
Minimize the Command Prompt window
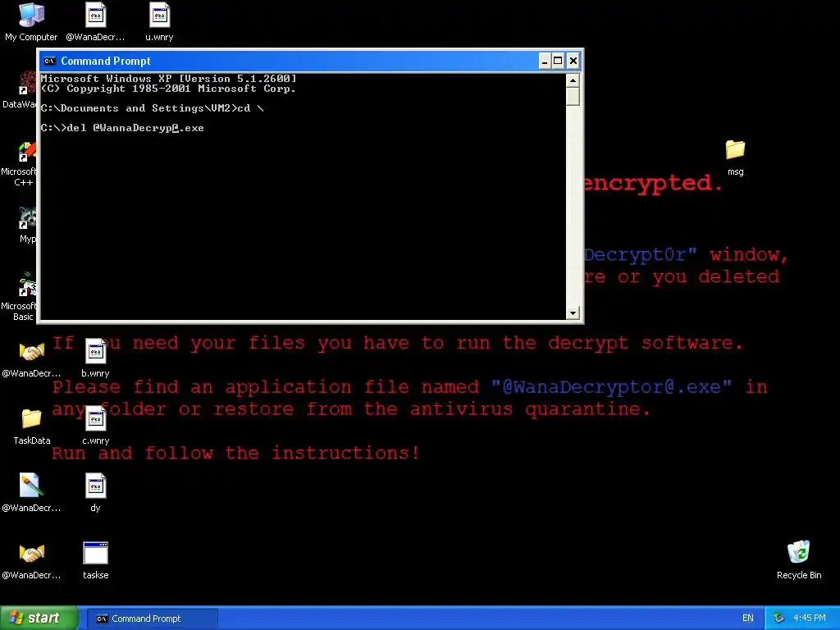pos(545,61)
